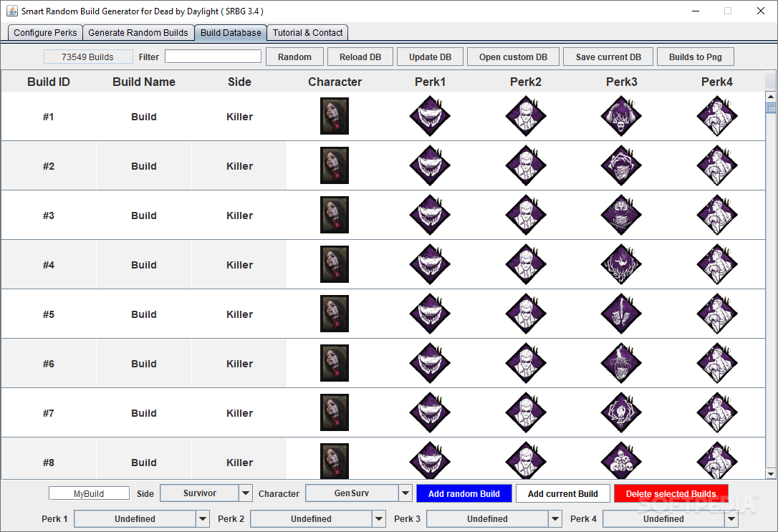The width and height of the screenshot is (778, 532).
Task: Open the Side dropdown showing Survivor
Action: 206,493
